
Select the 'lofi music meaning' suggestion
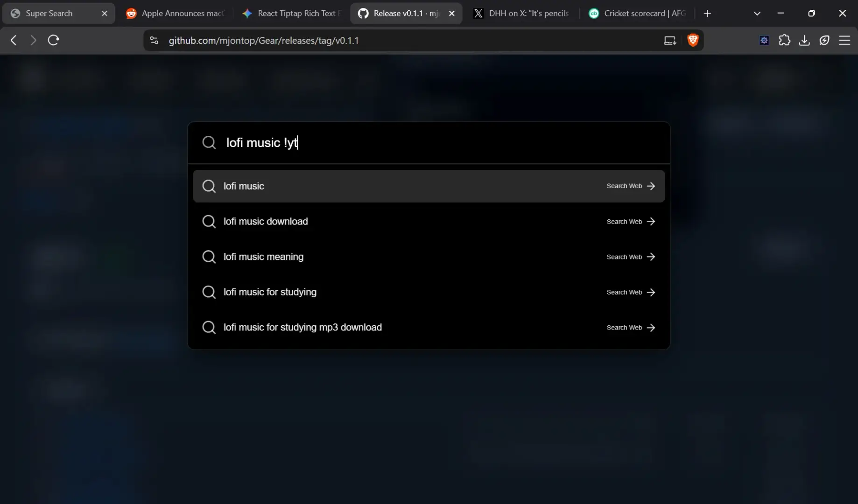pyautogui.click(x=429, y=257)
